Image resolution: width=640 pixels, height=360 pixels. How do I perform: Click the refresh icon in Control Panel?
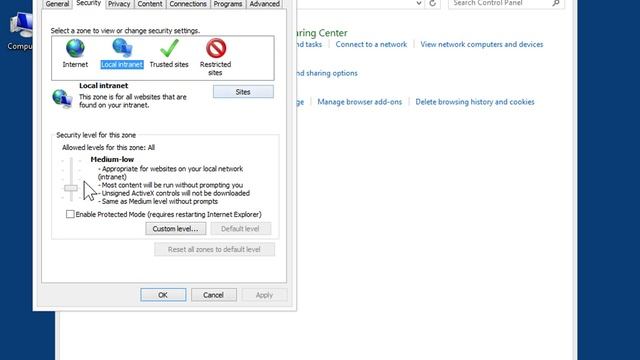433,4
